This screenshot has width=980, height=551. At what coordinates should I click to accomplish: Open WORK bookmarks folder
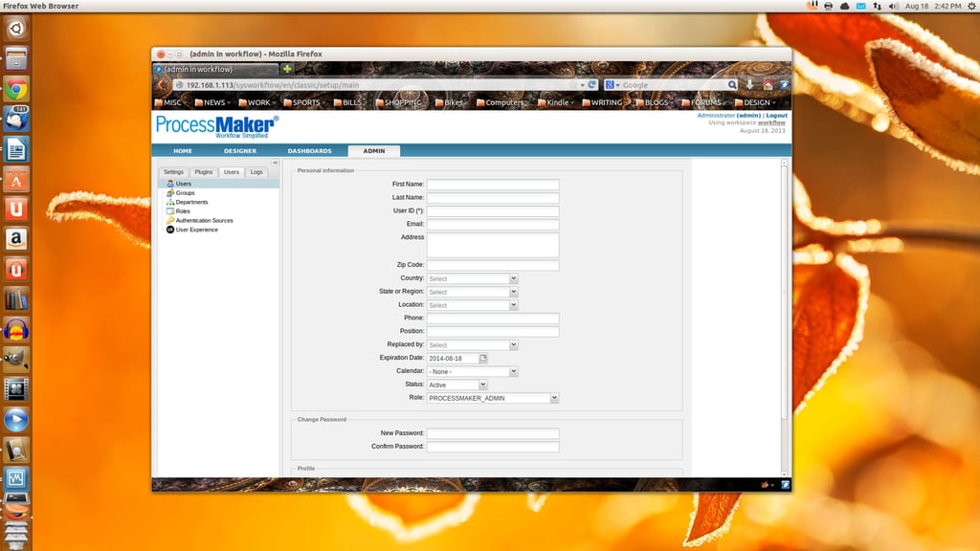tap(257, 102)
